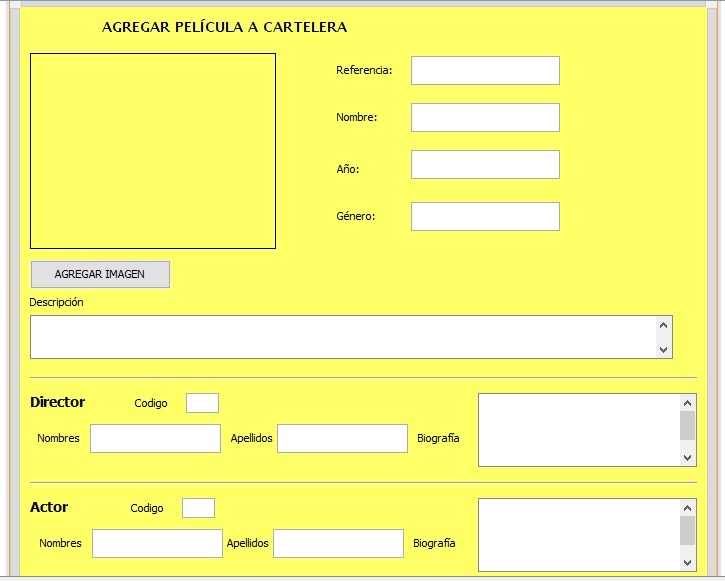
Task: Click Actor Biografía scroll down arrow
Action: click(x=688, y=563)
